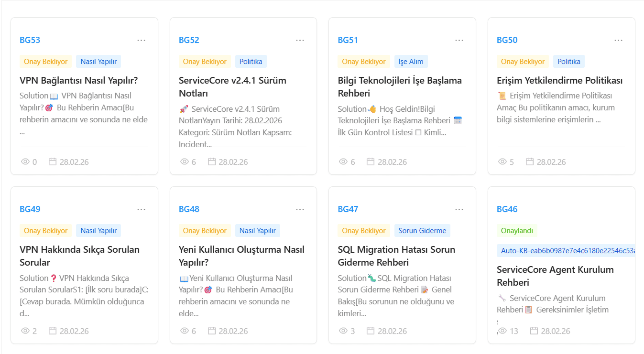Open 'SQL Migration Hatası Sorun Giderme Rehberi' title
644x354 pixels.
[x=396, y=256]
